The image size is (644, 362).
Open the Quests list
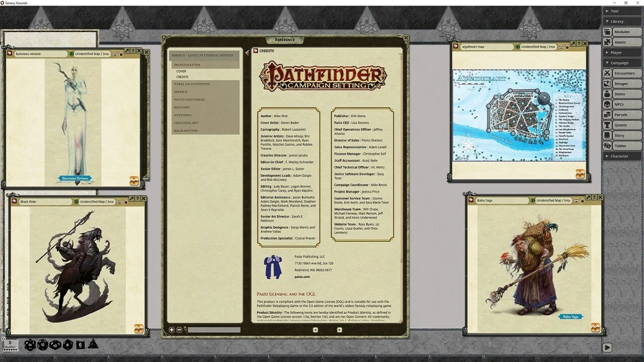[x=622, y=125]
